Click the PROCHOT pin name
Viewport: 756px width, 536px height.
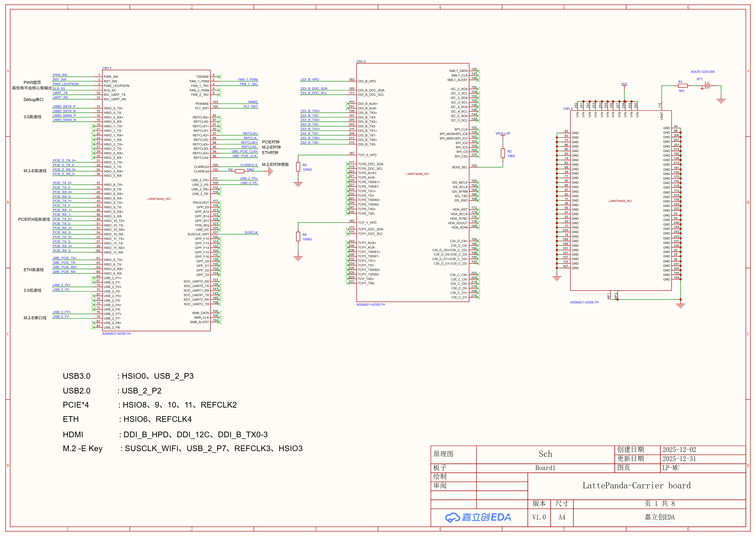point(201,203)
